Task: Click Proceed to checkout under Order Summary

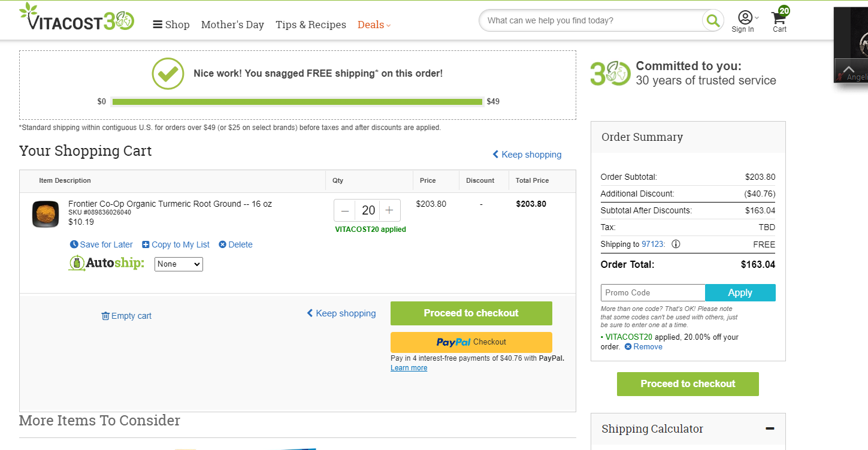Action: pyautogui.click(x=688, y=384)
